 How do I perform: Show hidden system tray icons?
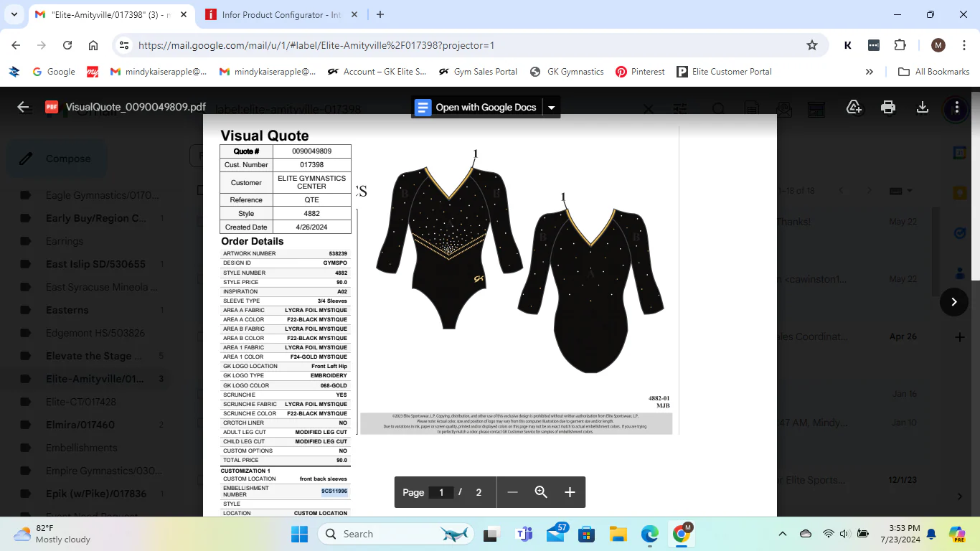click(x=783, y=534)
